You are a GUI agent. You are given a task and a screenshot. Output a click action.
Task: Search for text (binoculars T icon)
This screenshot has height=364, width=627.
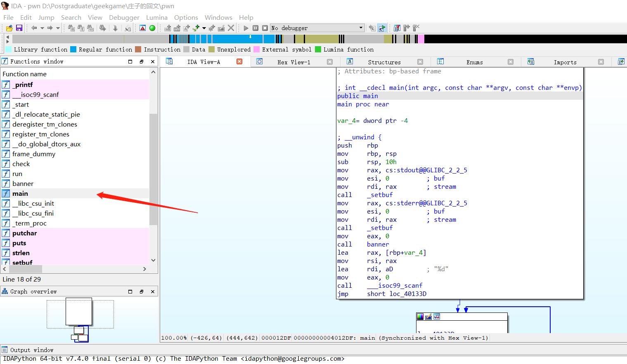click(x=81, y=28)
